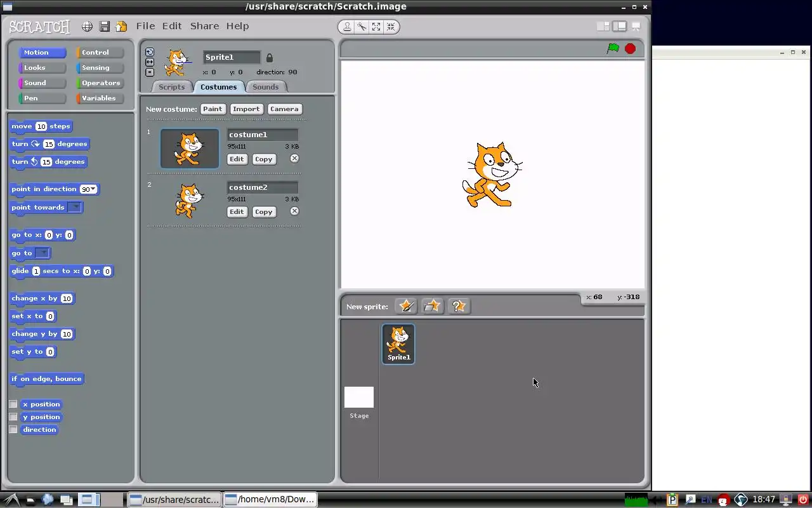Click the costume1 name field
812x508 pixels.
point(263,135)
